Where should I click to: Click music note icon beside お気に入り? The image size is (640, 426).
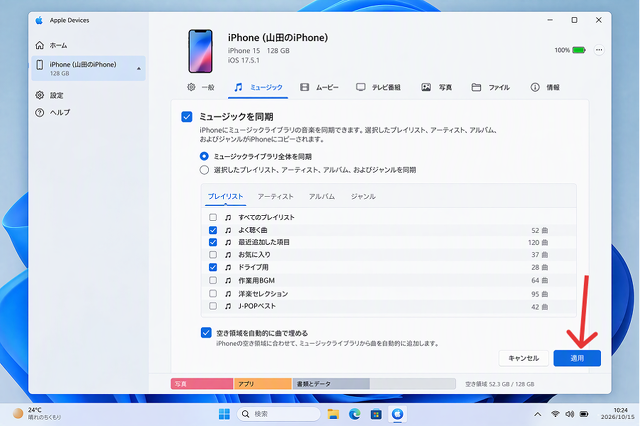(228, 255)
